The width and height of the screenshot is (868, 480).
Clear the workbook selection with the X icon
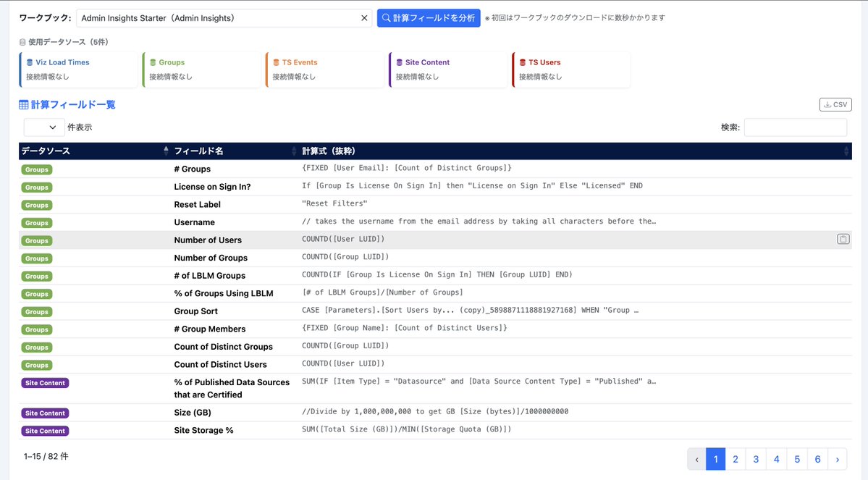(364, 18)
